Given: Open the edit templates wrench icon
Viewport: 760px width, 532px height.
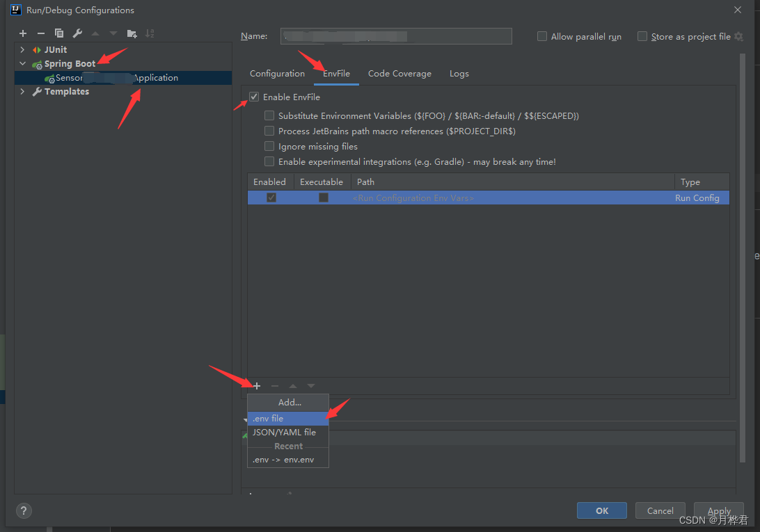Looking at the screenshot, I should coord(77,33).
